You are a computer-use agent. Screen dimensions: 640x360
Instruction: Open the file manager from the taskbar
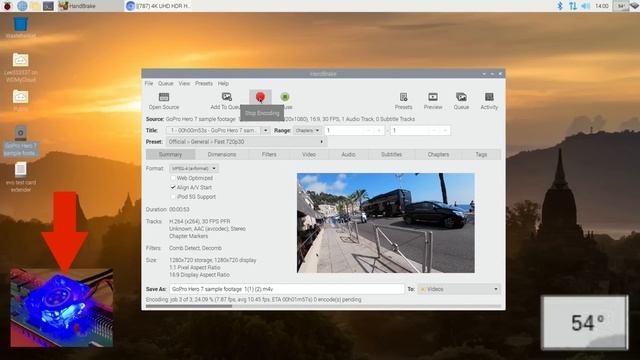[x=35, y=6]
